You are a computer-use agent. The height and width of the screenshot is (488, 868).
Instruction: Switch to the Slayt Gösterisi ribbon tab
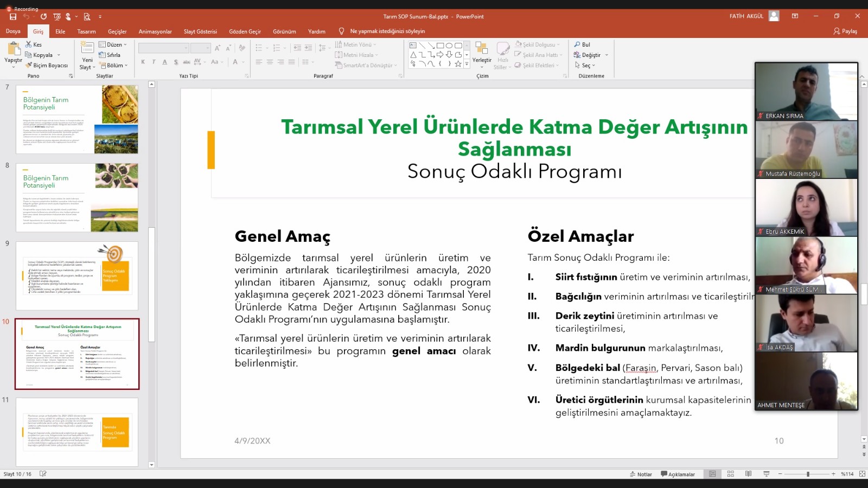(200, 31)
